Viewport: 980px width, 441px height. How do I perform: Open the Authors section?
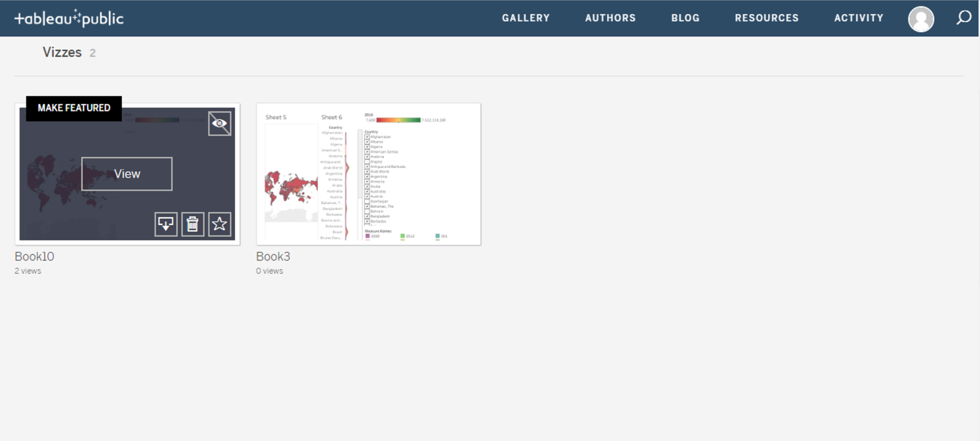pyautogui.click(x=610, y=18)
